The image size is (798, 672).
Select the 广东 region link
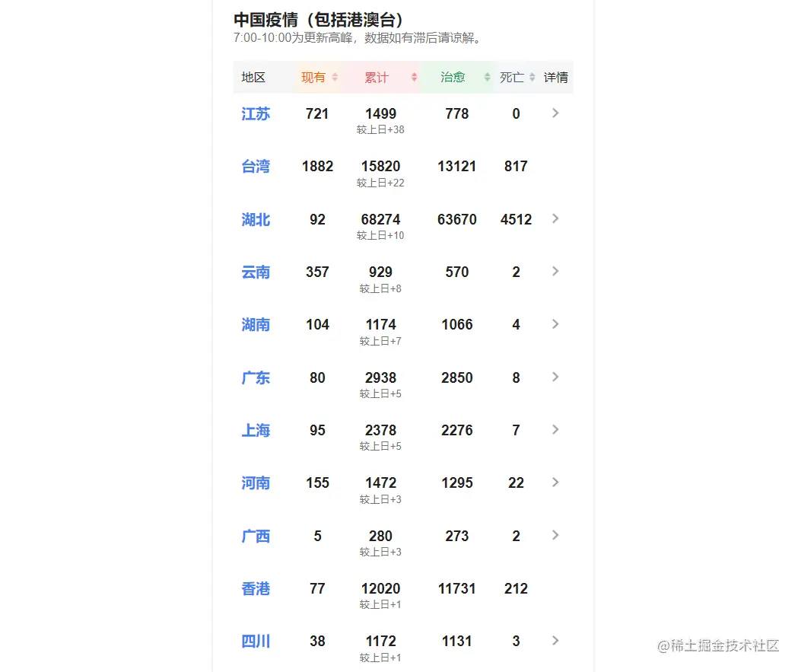256,377
